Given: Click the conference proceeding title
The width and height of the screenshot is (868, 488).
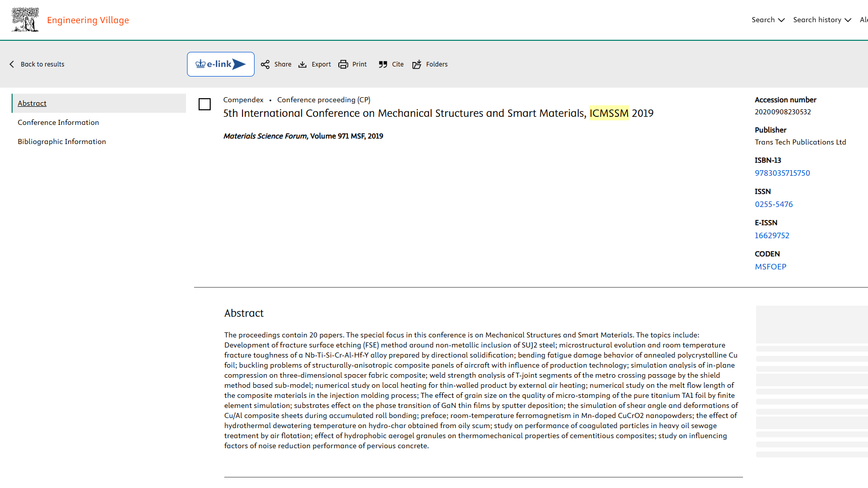Looking at the screenshot, I should pyautogui.click(x=438, y=113).
